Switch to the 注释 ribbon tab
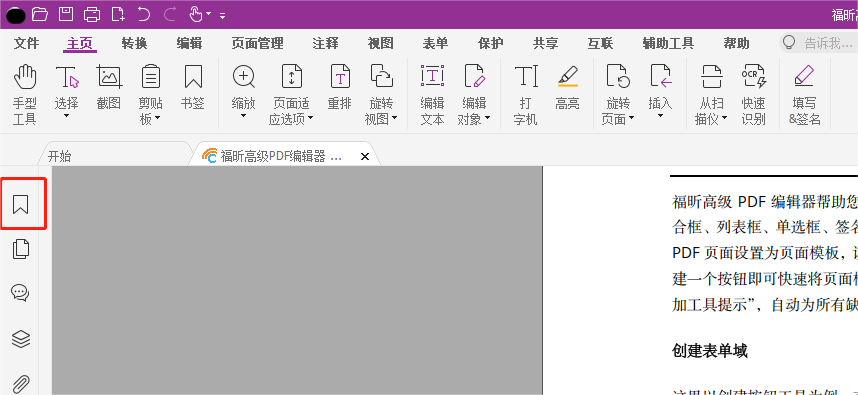This screenshot has width=858, height=395. (326, 43)
